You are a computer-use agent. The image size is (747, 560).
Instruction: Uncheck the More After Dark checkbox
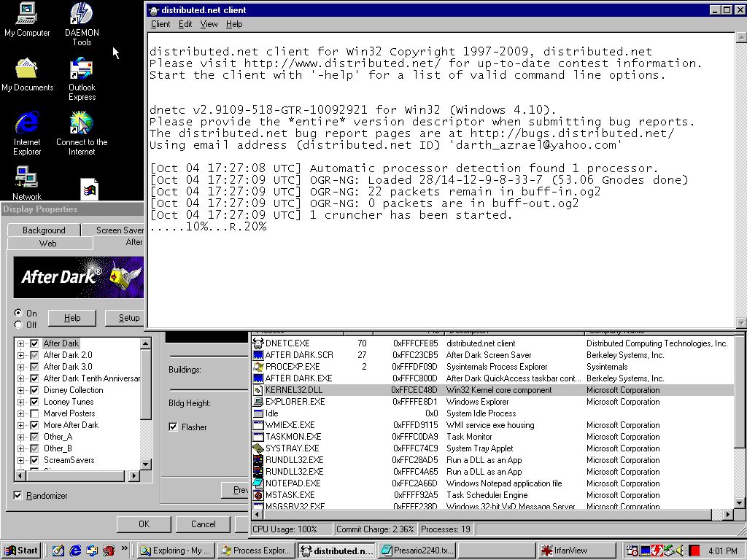[x=34, y=425]
